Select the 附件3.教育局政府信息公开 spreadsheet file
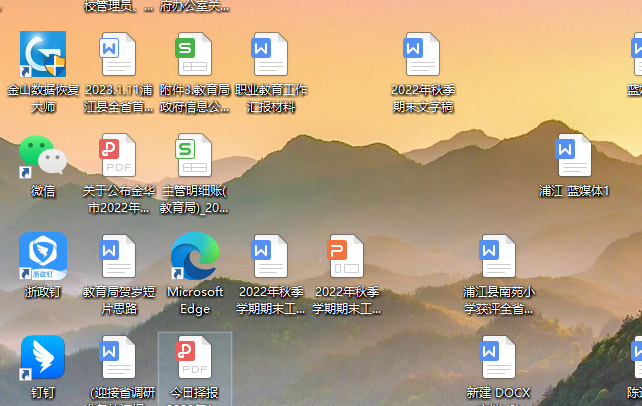Image resolution: width=642 pixels, height=406 pixels. pyautogui.click(x=195, y=56)
